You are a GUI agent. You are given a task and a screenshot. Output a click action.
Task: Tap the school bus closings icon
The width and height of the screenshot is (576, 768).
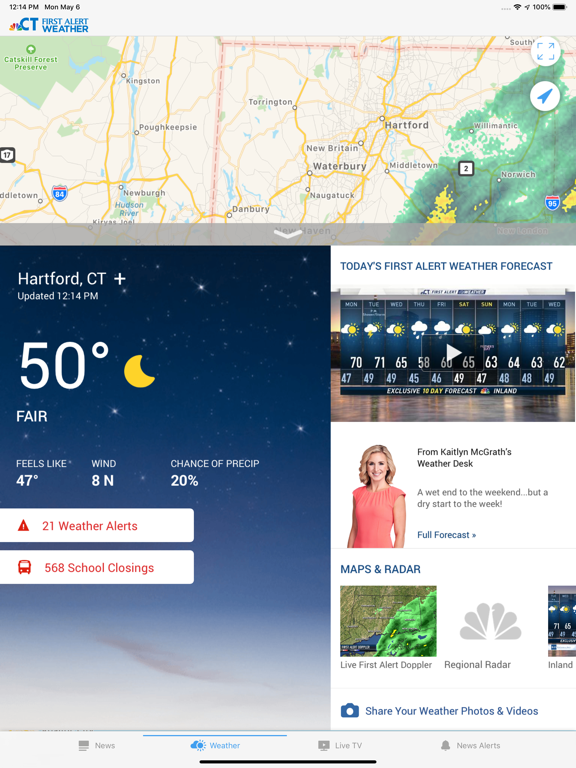(24, 567)
